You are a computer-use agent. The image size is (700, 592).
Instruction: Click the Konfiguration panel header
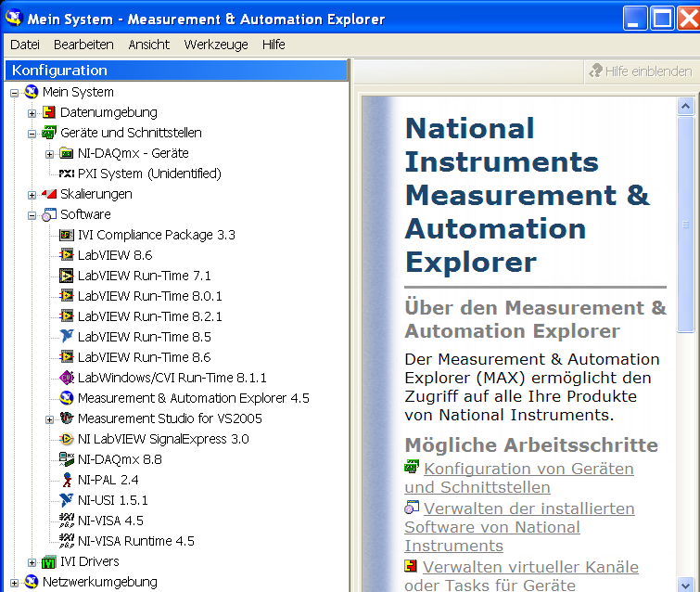pos(176,71)
